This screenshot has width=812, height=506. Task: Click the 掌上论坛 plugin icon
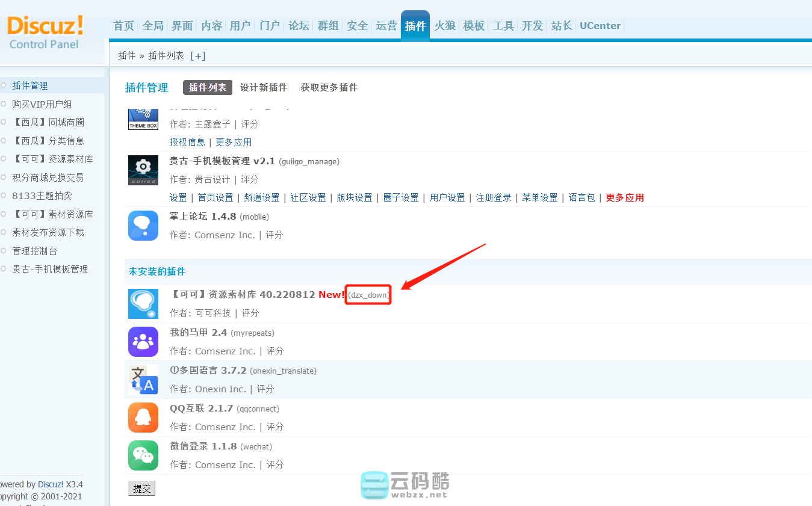coord(143,226)
